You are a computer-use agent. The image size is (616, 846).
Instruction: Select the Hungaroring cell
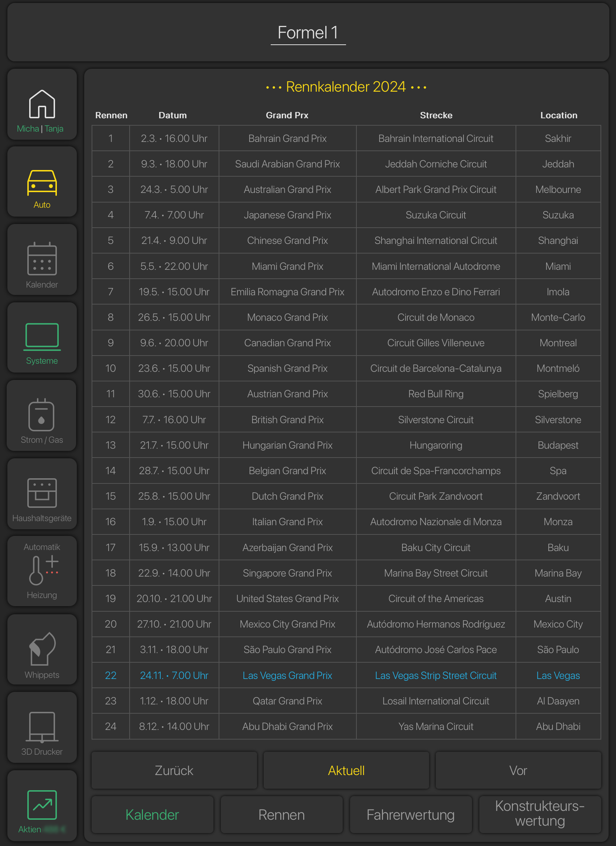pyautogui.click(x=436, y=445)
